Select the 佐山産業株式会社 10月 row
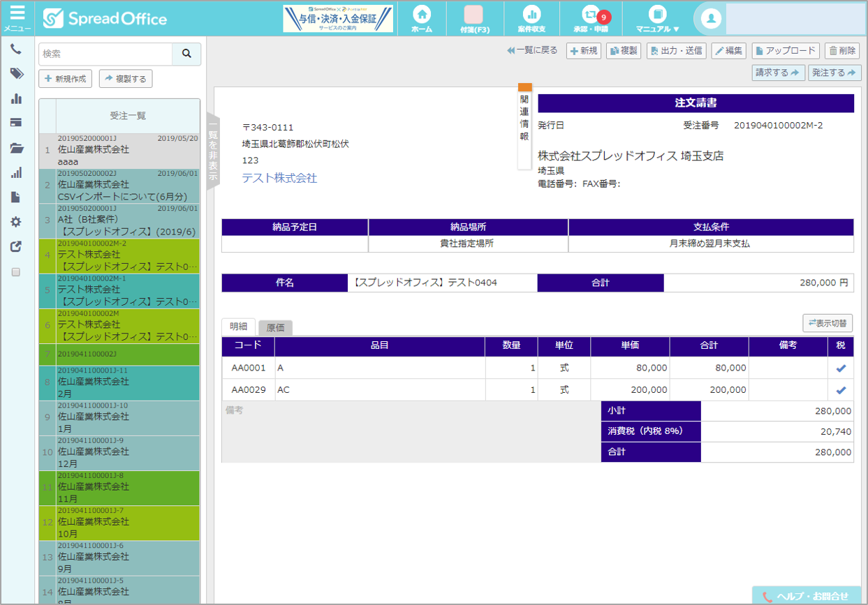 tap(119, 523)
